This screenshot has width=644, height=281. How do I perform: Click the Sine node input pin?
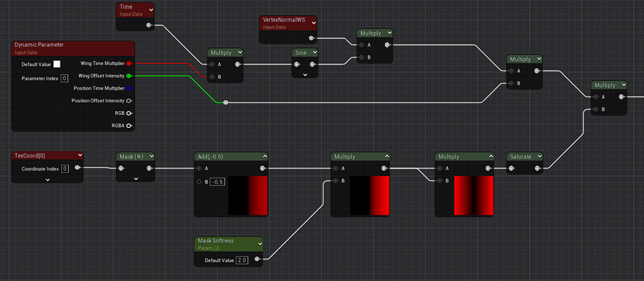pos(297,64)
